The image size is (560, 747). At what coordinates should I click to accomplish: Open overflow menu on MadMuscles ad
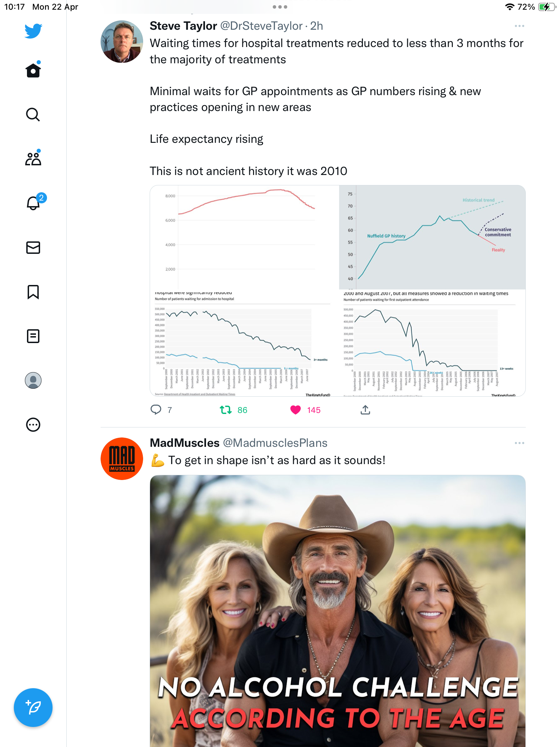click(519, 443)
